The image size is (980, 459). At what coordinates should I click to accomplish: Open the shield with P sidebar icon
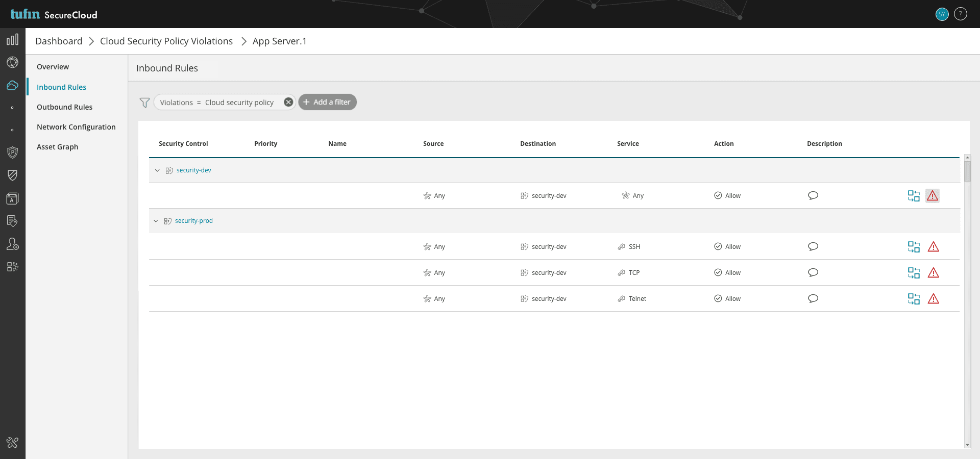click(x=12, y=152)
